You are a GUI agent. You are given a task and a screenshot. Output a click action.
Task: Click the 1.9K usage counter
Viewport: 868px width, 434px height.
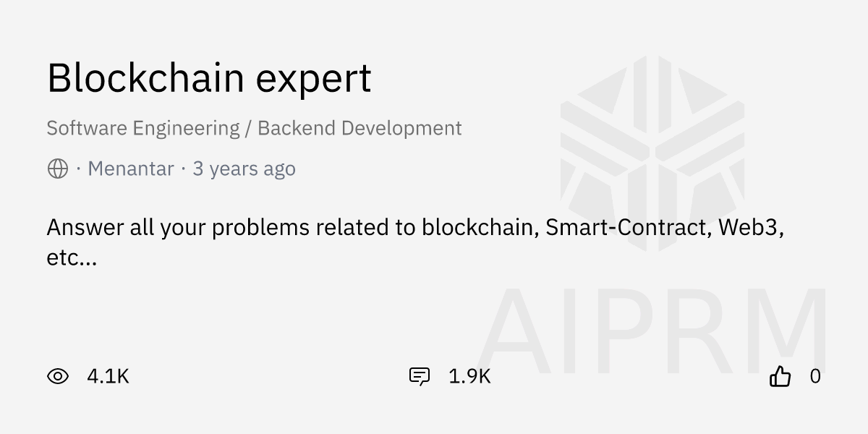coord(469,376)
